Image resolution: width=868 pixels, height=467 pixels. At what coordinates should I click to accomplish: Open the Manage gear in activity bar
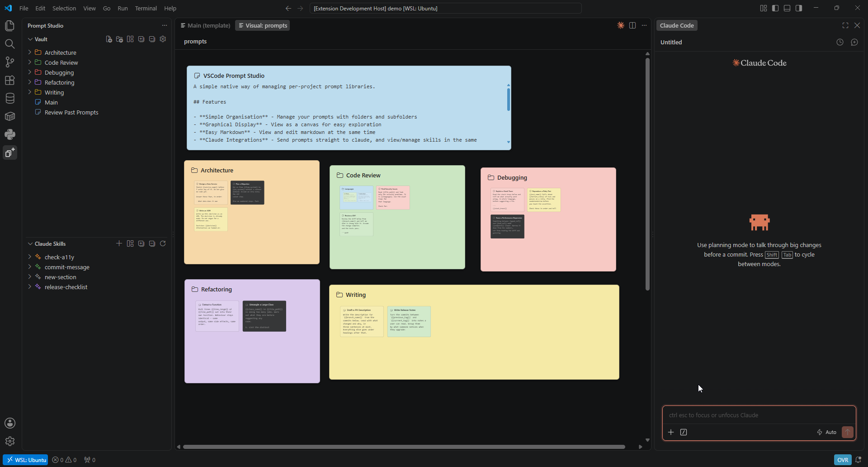(x=9, y=441)
